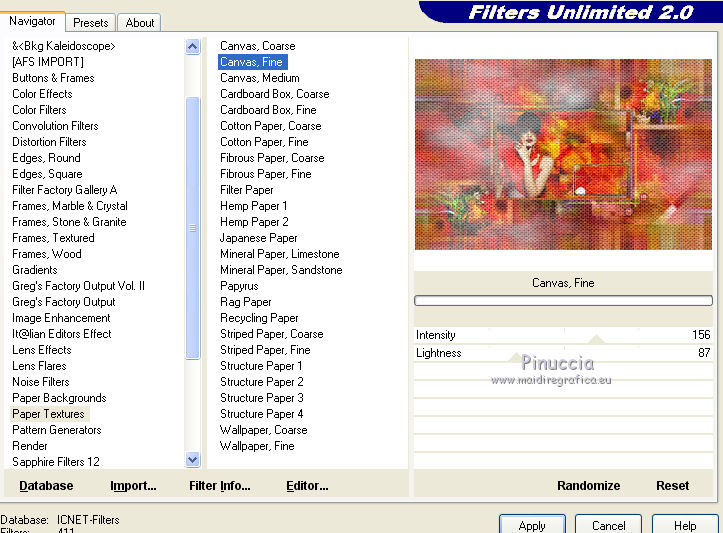
Task: Select &<Bkg Kaleidoscope> category
Action: click(64, 46)
